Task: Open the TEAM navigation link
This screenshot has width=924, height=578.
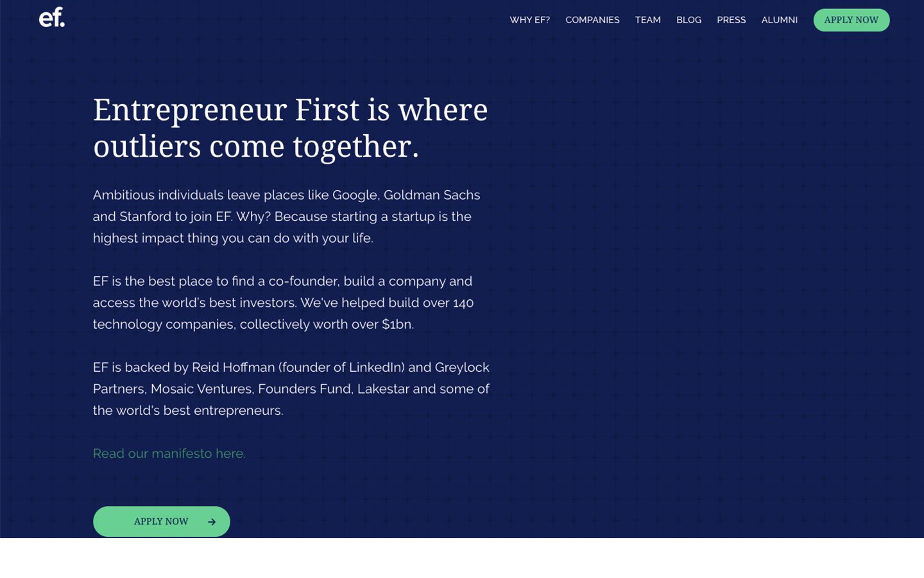Action: pyautogui.click(x=647, y=20)
